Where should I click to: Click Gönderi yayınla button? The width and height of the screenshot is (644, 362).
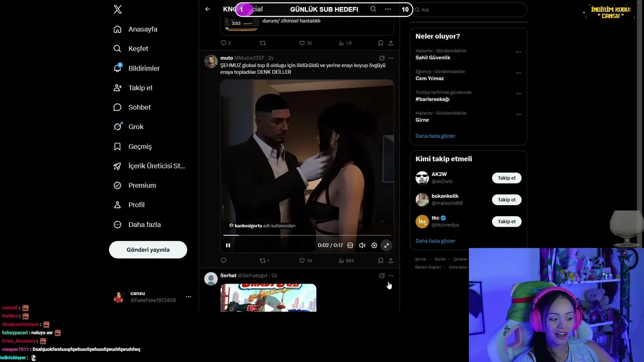pos(148,250)
